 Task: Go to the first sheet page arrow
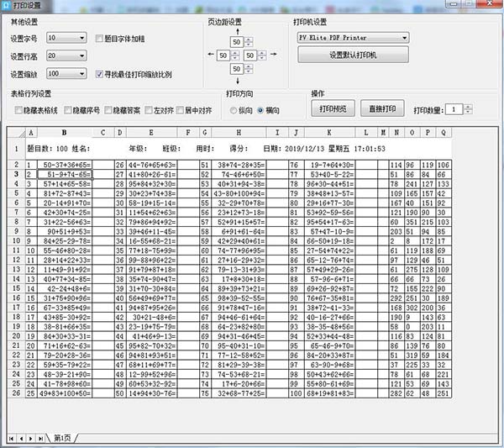click(11, 439)
